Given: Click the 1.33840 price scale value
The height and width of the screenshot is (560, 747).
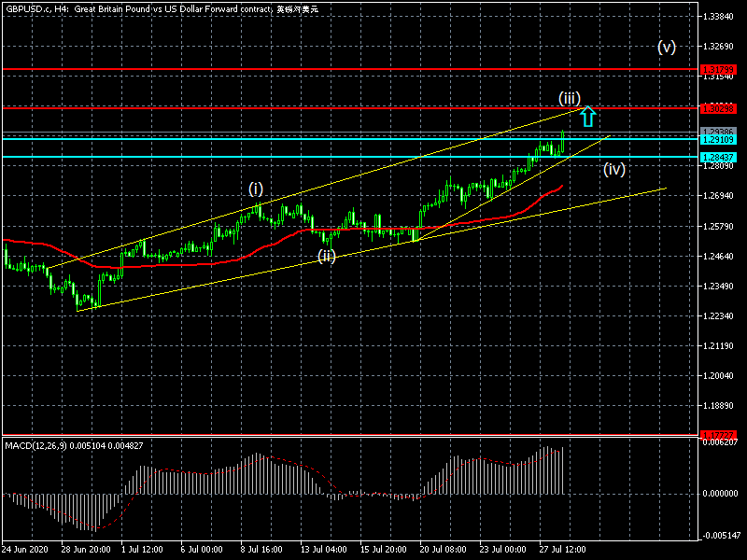Looking at the screenshot, I should pos(718,17).
